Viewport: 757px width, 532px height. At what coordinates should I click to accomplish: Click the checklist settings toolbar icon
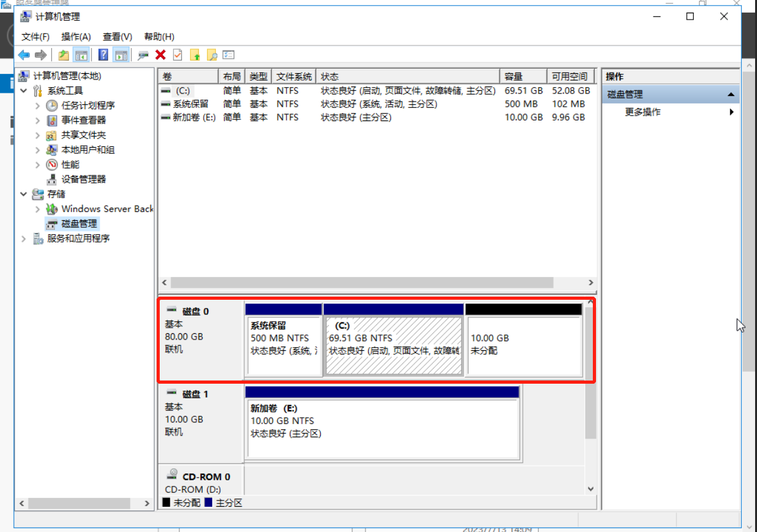pyautogui.click(x=229, y=55)
